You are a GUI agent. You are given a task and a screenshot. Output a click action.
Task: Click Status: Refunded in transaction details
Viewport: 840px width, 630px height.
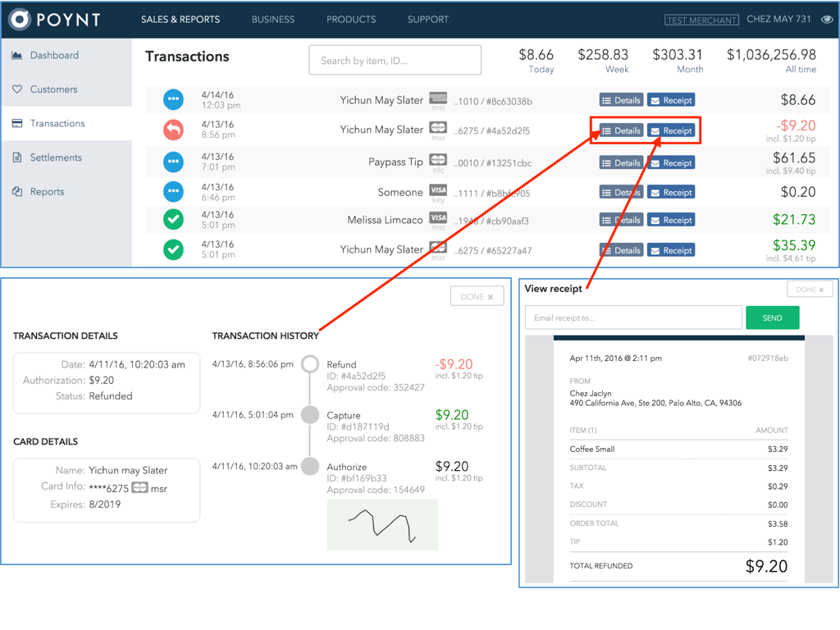tap(94, 396)
